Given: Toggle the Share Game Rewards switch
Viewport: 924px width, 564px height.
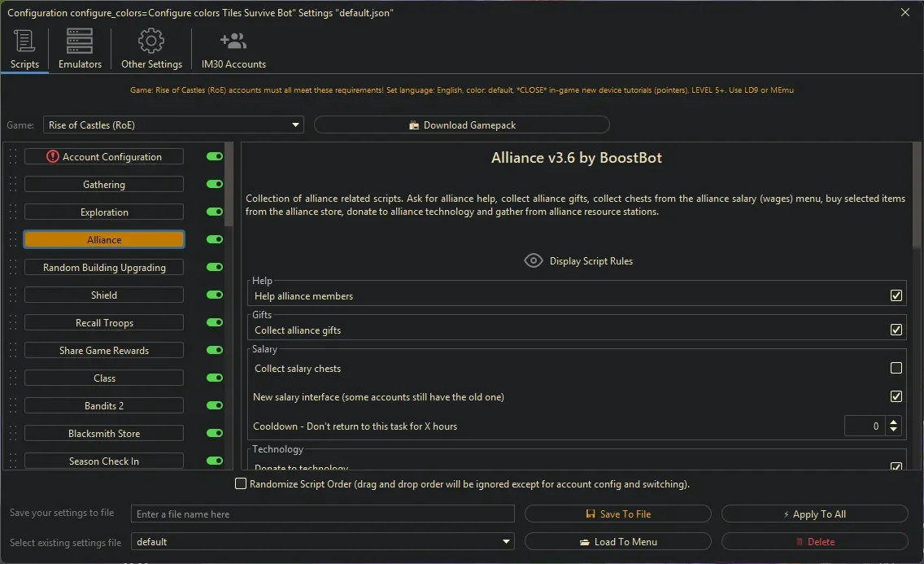Looking at the screenshot, I should click(x=215, y=350).
